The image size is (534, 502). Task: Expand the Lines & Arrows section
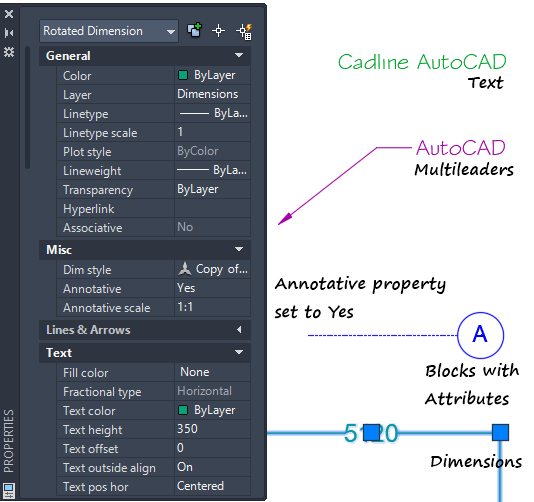(239, 330)
